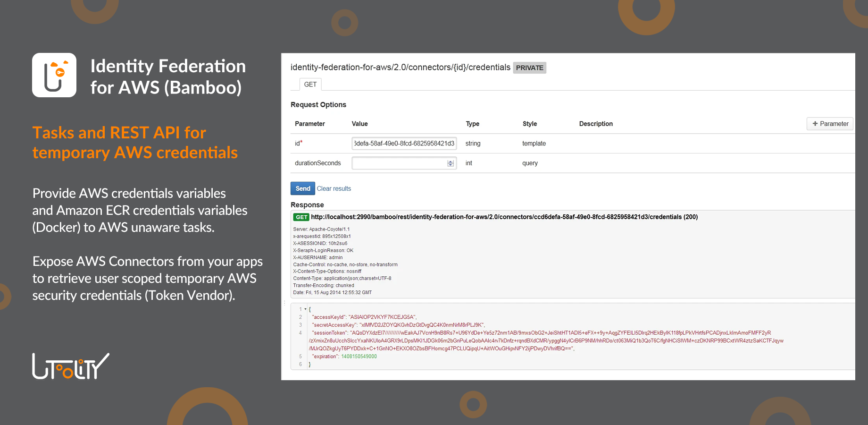Click the Request Options heading
Viewport: 868px width, 425px height.
(x=318, y=105)
